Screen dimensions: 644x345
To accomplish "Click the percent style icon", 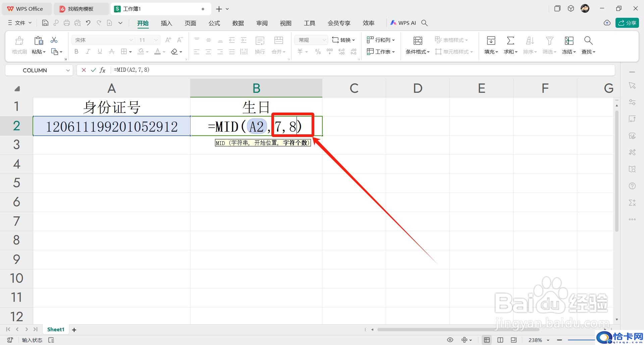I will pos(318,52).
